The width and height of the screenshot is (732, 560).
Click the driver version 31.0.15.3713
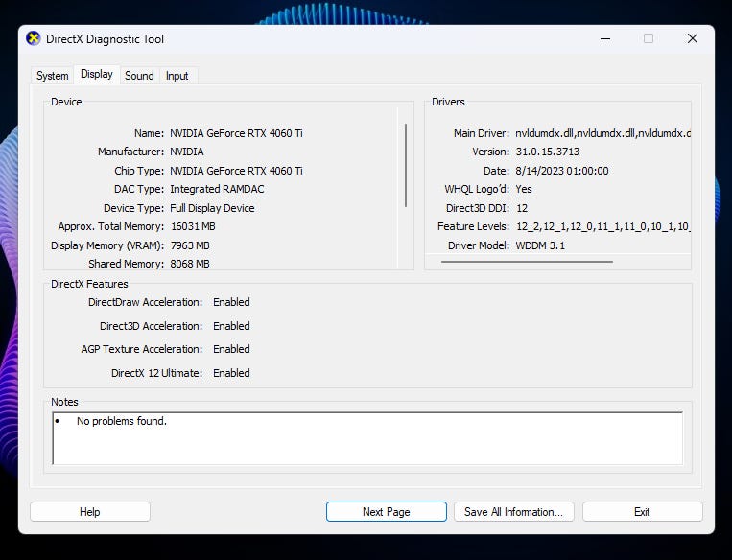(548, 152)
